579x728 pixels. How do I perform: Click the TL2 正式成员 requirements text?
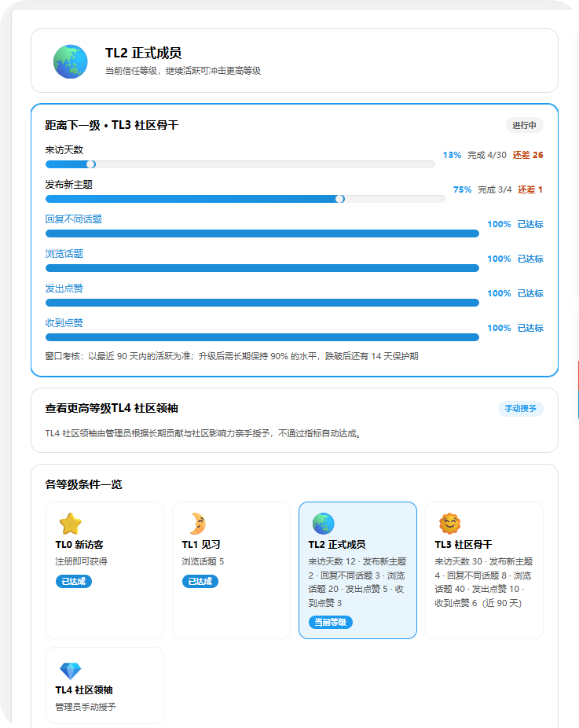coord(357,583)
